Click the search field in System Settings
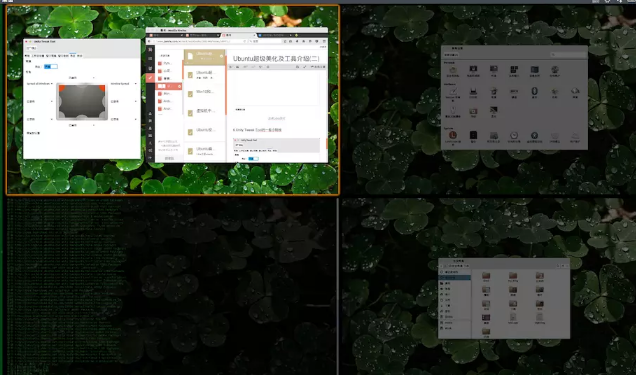The width and height of the screenshot is (636, 375). 568,54
